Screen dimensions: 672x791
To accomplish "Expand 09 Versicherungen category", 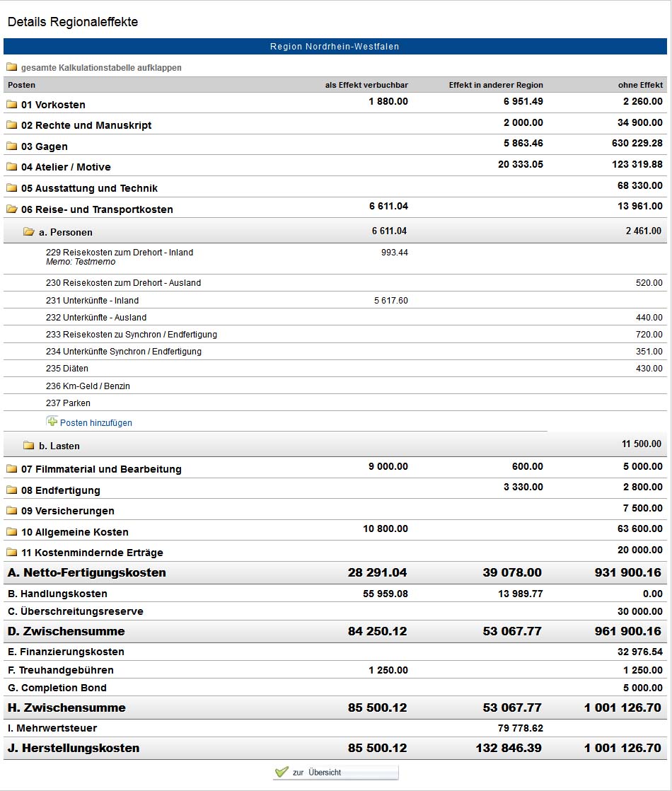I will click(68, 511).
